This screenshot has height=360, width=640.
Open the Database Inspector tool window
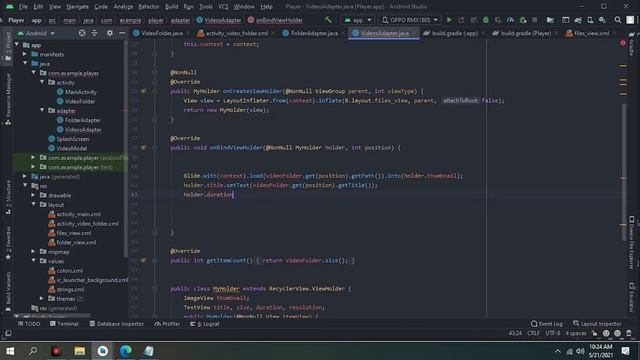pos(116,324)
